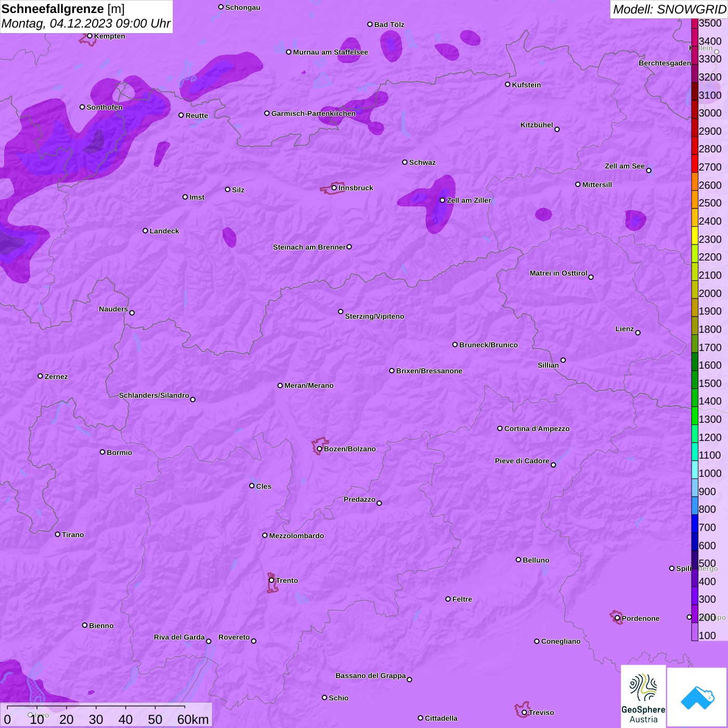Click the Tirano label
Viewport: 728px width, 728px height.
tap(73, 535)
